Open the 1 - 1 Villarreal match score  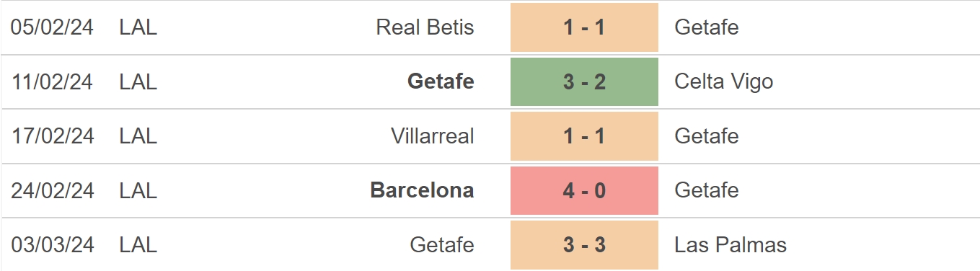pyautogui.click(x=584, y=135)
